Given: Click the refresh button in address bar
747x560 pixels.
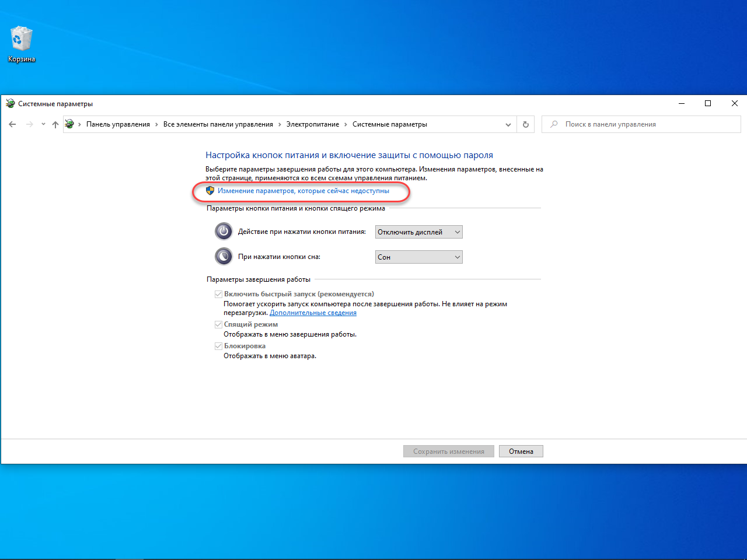Looking at the screenshot, I should [x=526, y=124].
